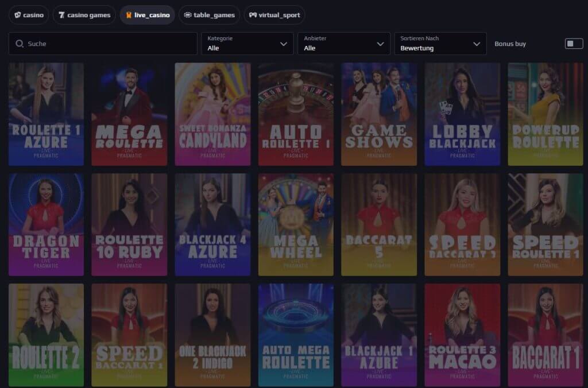Open Lobby Blackjack game
This screenshot has width=588, height=388.
(462, 114)
